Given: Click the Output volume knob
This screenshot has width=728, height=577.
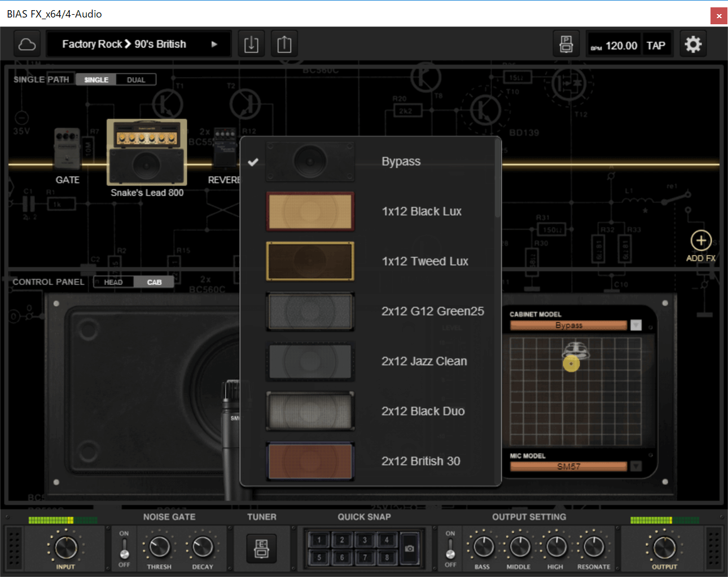Looking at the screenshot, I should 664,547.
